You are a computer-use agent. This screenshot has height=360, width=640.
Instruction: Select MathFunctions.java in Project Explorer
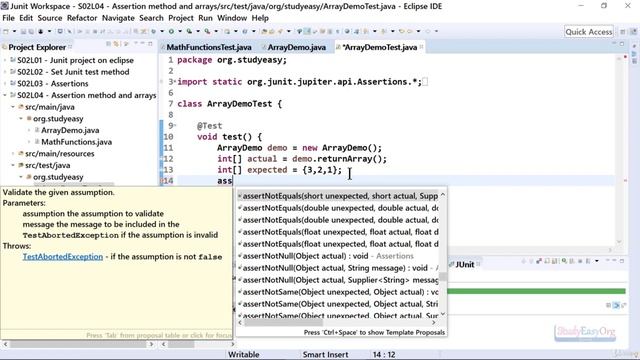[x=76, y=142]
